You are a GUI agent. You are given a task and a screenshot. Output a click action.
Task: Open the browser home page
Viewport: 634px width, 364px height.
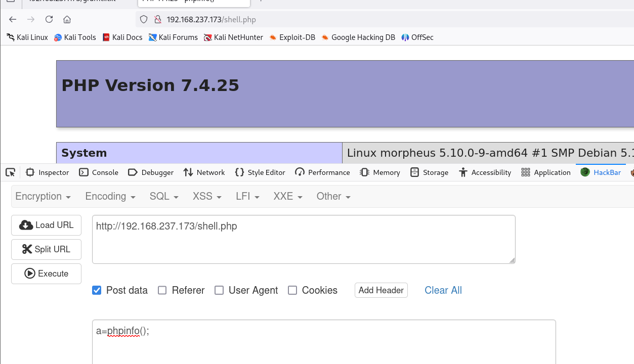coord(67,19)
